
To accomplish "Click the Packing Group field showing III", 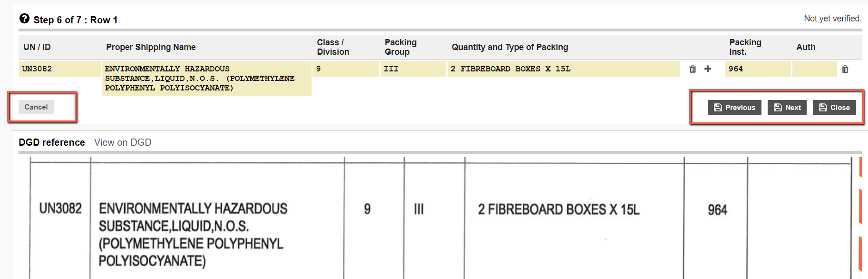I will point(413,69).
